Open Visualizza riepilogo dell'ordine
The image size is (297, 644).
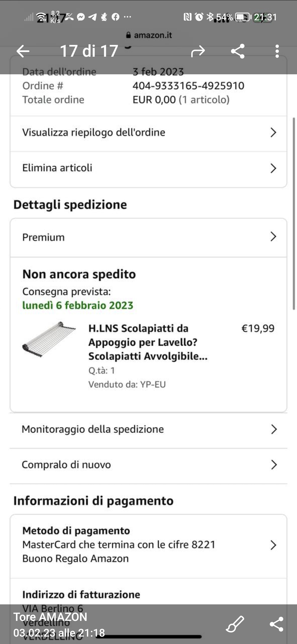(x=148, y=133)
